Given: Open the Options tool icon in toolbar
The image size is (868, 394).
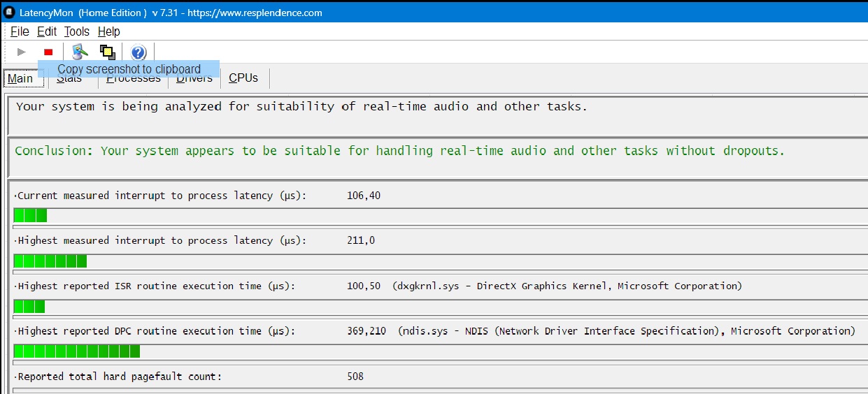Looking at the screenshot, I should click(80, 52).
